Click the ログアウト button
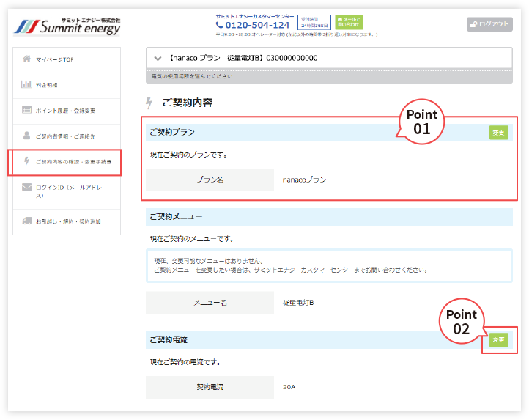The height and width of the screenshot is (420, 529). click(x=489, y=23)
